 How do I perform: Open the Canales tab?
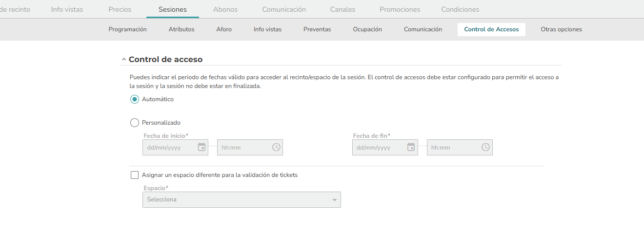(x=342, y=9)
